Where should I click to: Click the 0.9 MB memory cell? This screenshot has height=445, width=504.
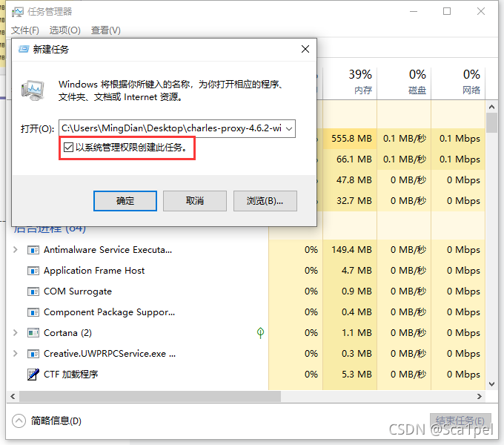350,291
